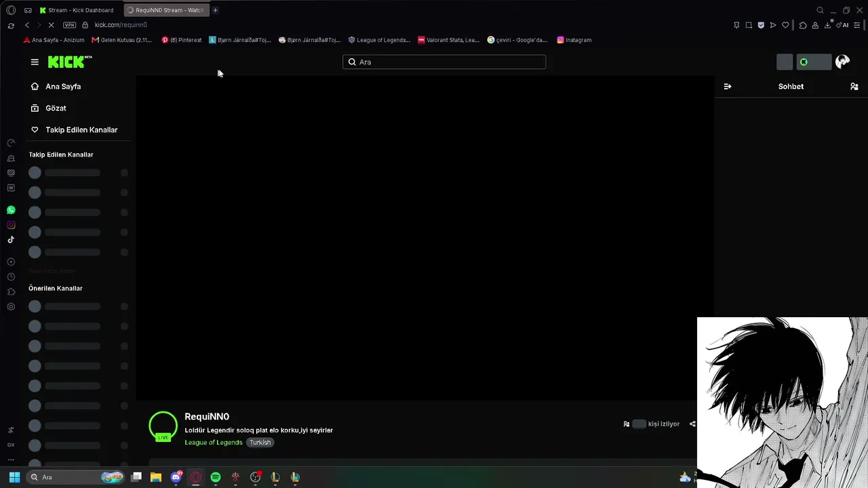
Task: Open the ad blocker shield icon
Action: [x=761, y=25]
